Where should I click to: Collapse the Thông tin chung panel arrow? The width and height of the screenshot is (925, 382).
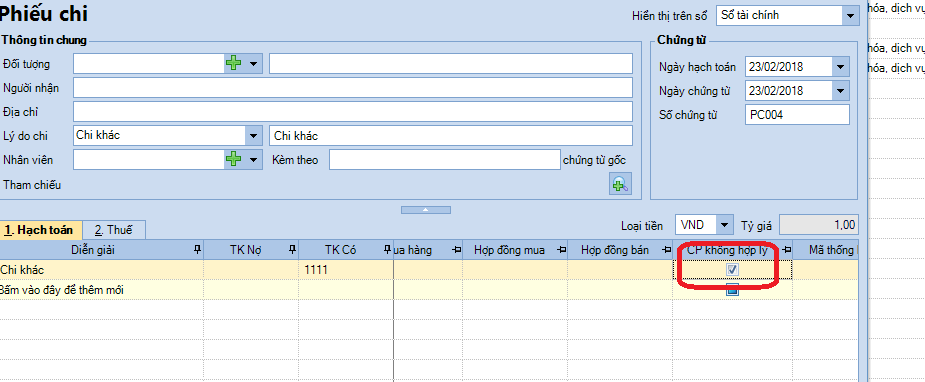425,210
